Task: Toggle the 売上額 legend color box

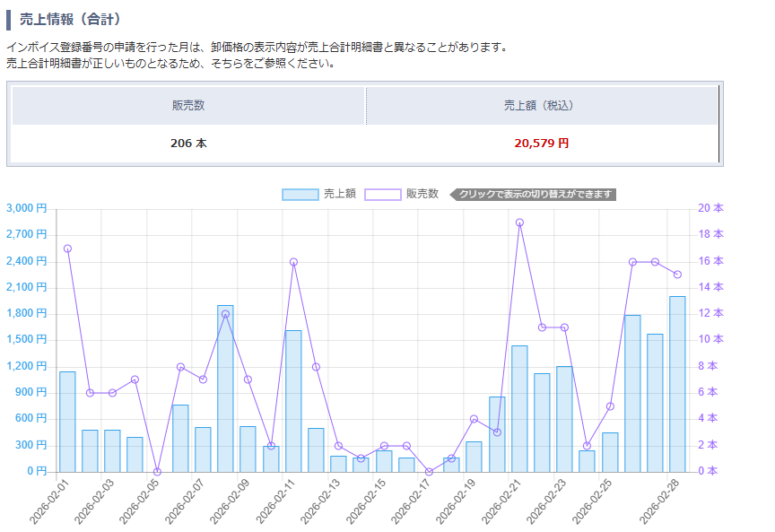Action: tap(300, 195)
